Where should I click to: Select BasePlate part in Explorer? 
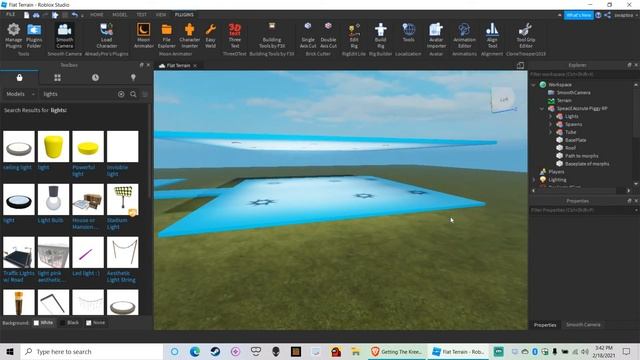[x=576, y=140]
